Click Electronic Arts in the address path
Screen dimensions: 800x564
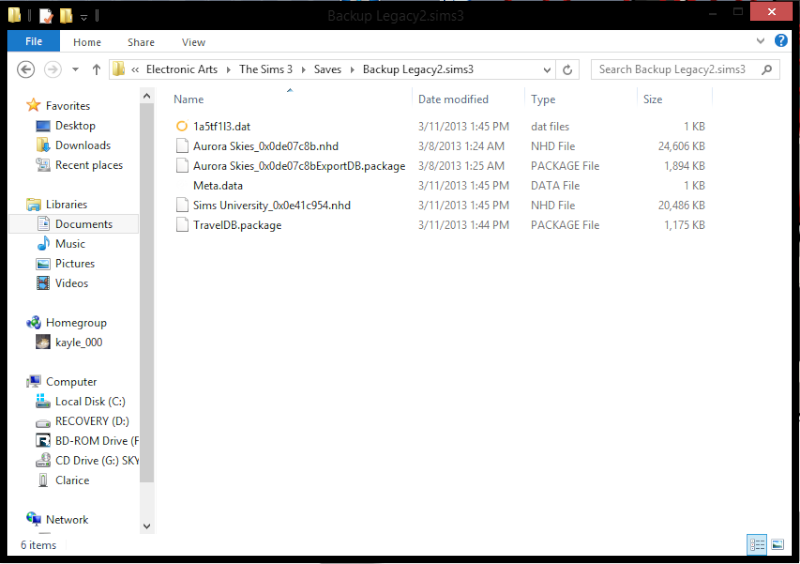(x=182, y=69)
